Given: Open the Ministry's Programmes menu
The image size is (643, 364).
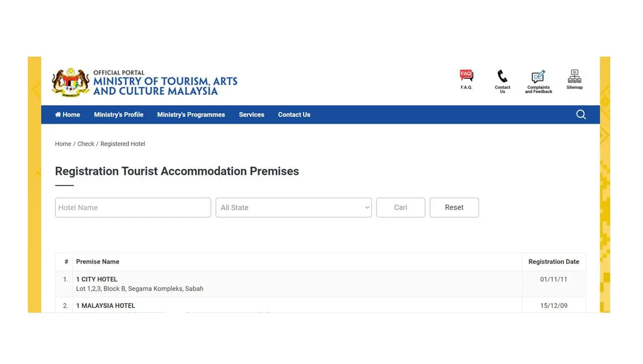Looking at the screenshot, I should 191,115.
